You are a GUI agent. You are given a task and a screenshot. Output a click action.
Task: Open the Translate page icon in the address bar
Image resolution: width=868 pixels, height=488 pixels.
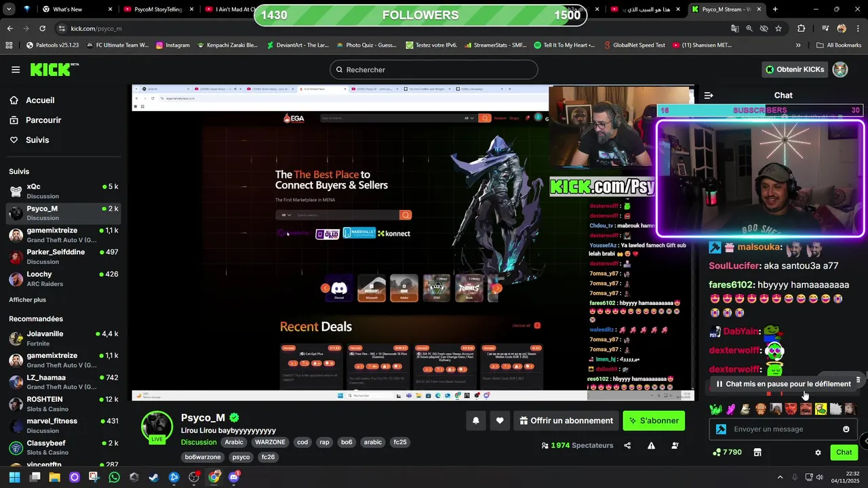[x=734, y=28]
